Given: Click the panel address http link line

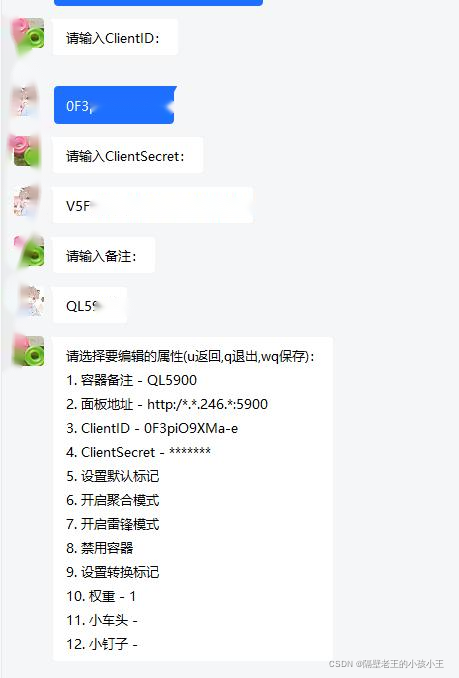Looking at the screenshot, I should tap(167, 404).
